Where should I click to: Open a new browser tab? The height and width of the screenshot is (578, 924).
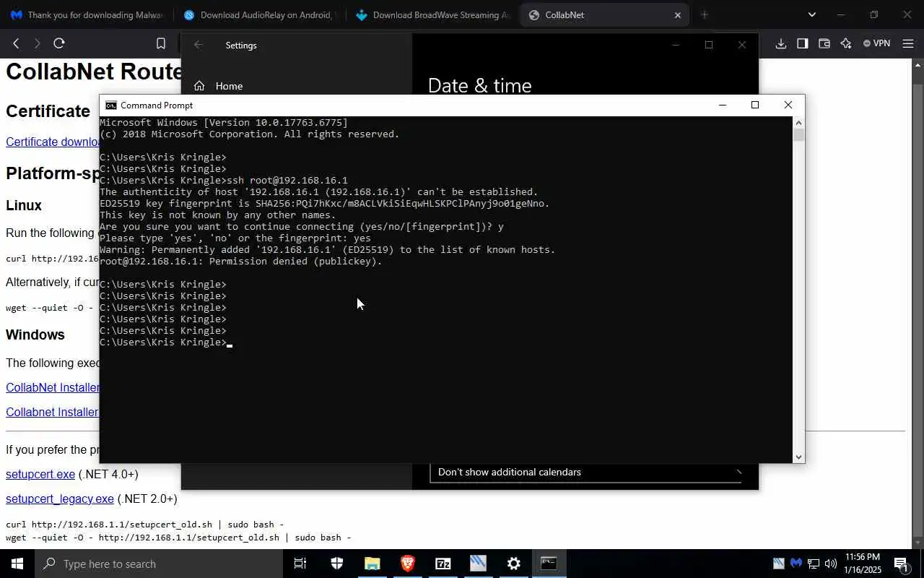705,14
